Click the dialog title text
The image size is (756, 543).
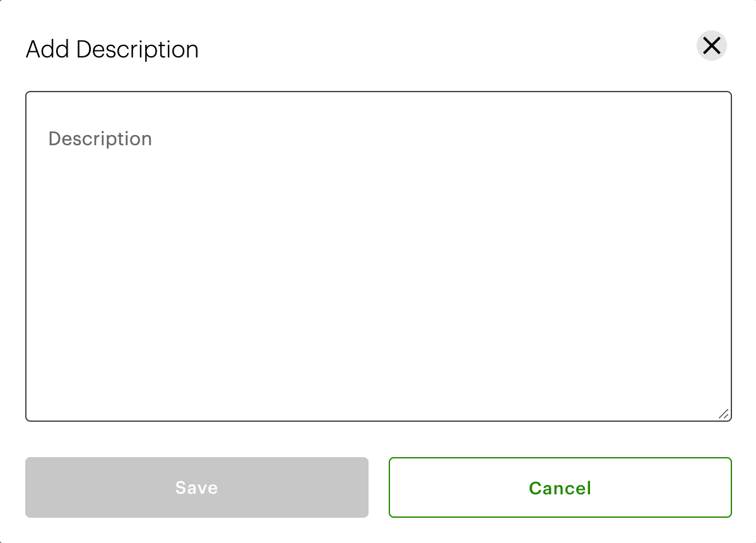[112, 49]
